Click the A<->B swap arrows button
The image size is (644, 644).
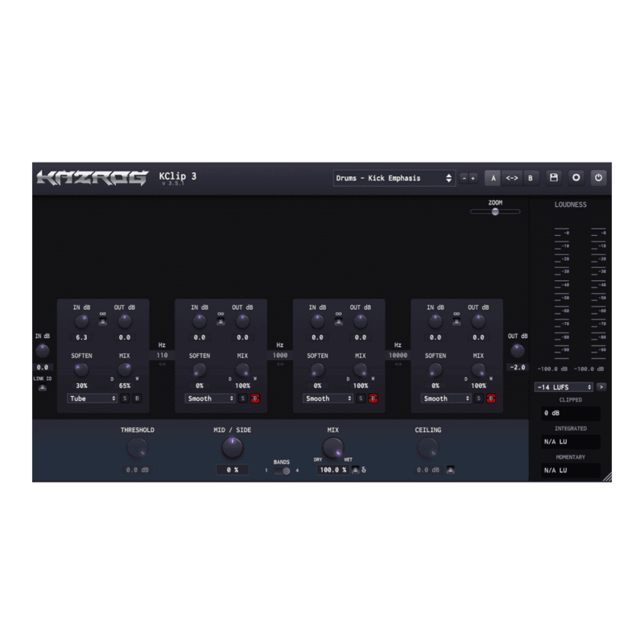coord(511,178)
